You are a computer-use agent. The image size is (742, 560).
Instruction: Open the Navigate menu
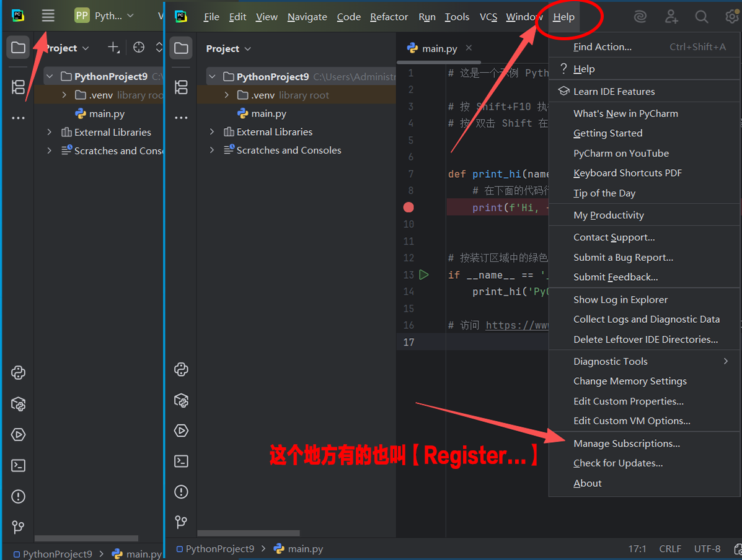(307, 17)
